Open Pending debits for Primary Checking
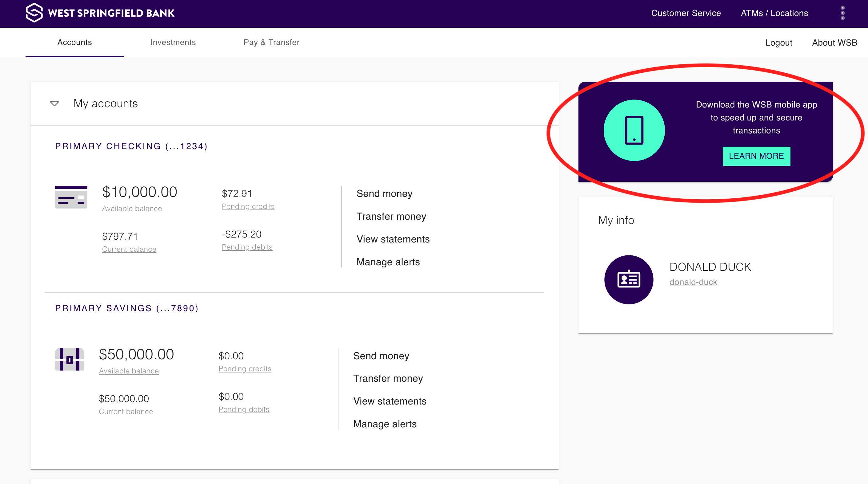Viewport: 868px width, 484px height. click(247, 247)
